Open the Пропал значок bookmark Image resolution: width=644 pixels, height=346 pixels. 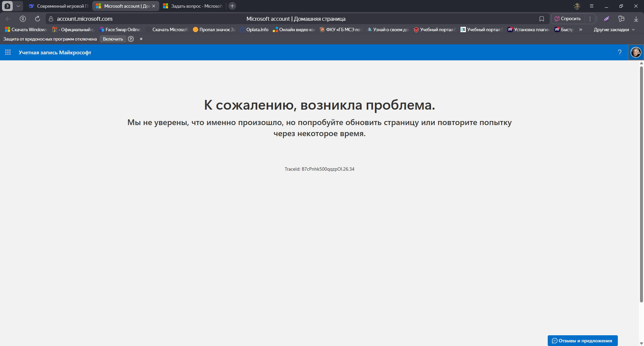[214, 30]
